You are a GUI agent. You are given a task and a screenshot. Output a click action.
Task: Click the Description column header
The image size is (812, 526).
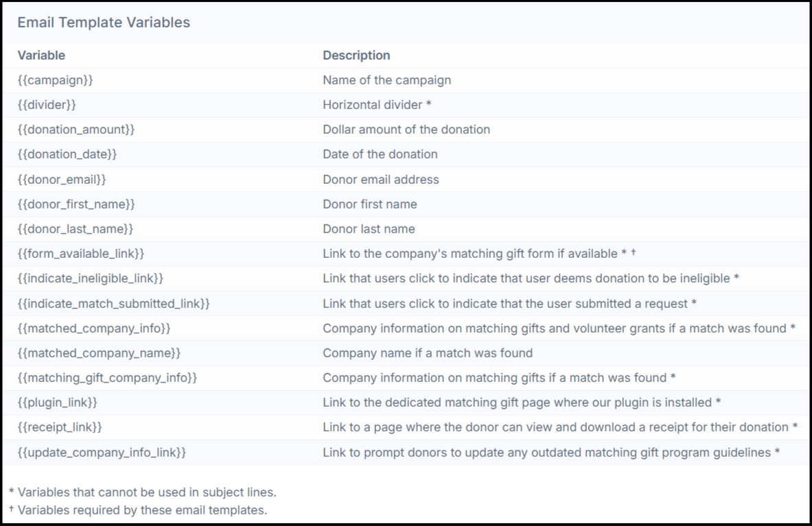point(356,56)
